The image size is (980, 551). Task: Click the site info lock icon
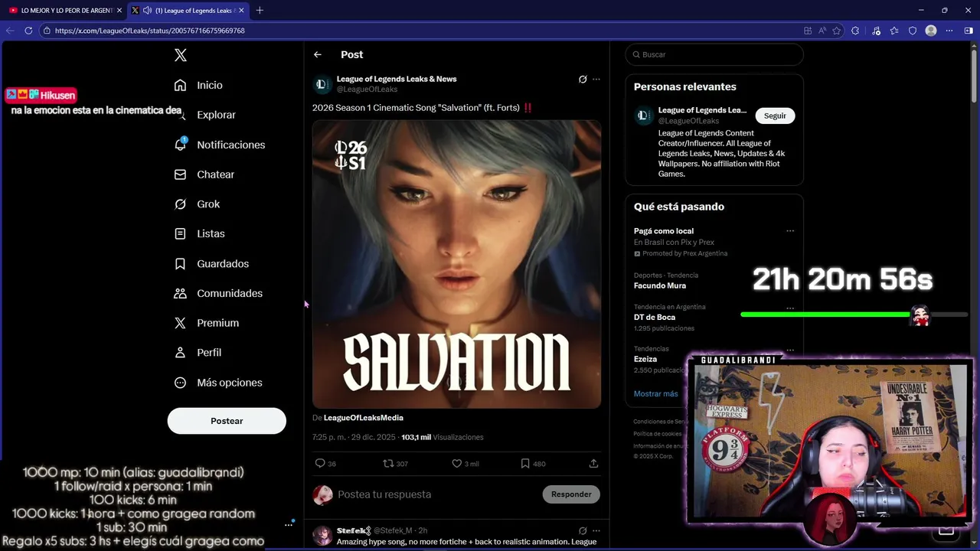(47, 31)
